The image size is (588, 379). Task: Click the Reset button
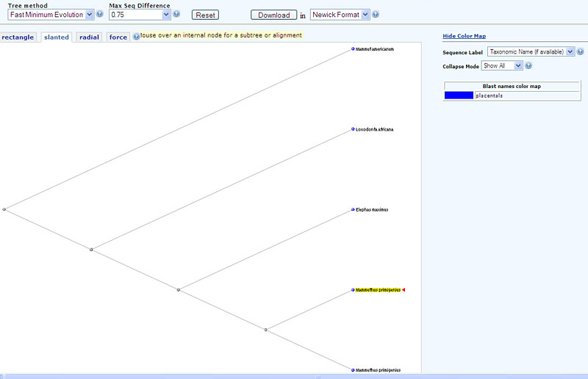pyautogui.click(x=206, y=15)
